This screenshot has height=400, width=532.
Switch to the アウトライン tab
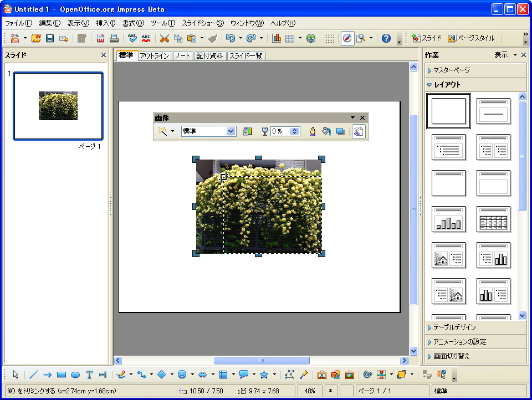155,55
